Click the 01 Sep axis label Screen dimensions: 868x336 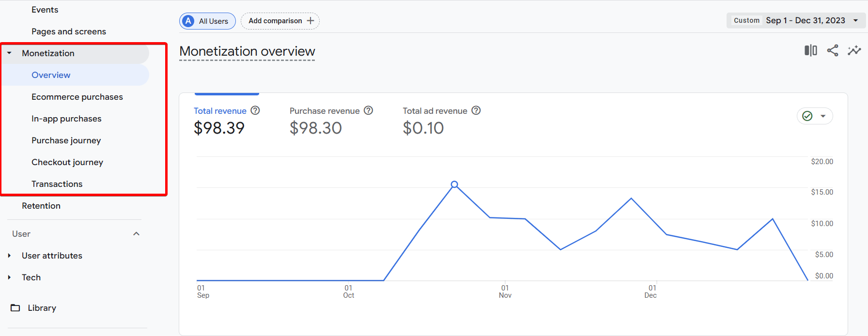pyautogui.click(x=203, y=291)
